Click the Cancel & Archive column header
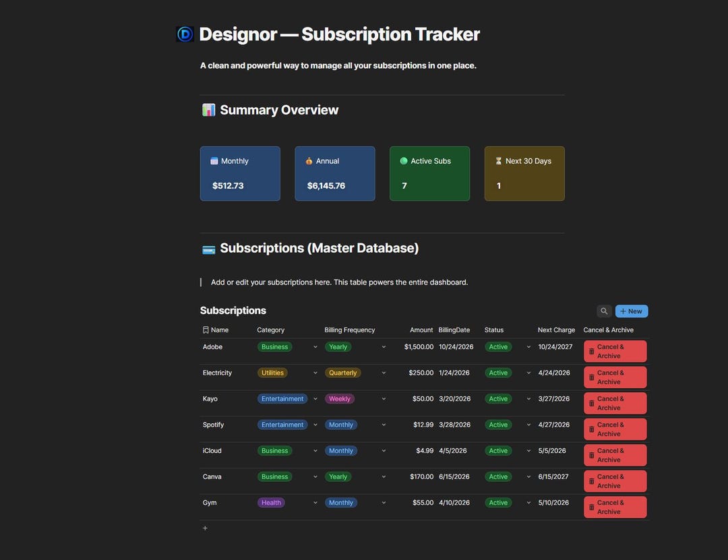 point(608,330)
